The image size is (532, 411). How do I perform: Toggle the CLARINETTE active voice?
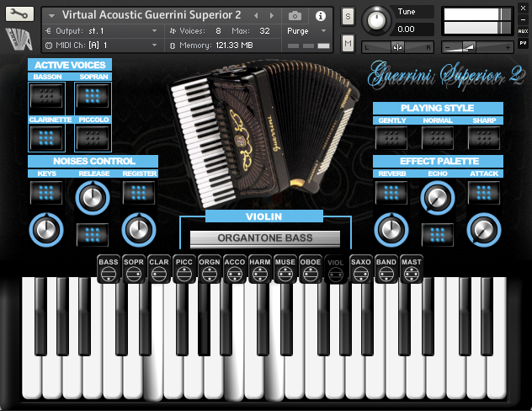coord(46,138)
